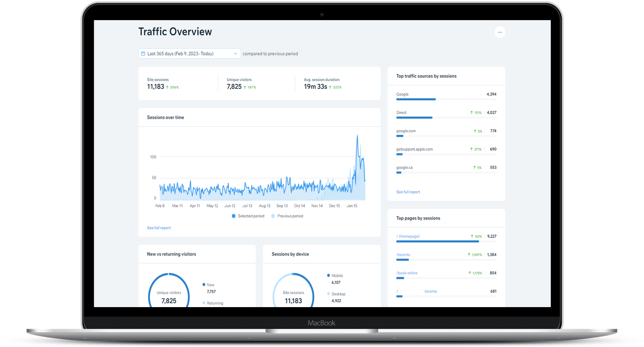Viewport: 644px width, 347px height.
Task: Click the Desktop sessions value 4,922
Action: [x=336, y=301]
